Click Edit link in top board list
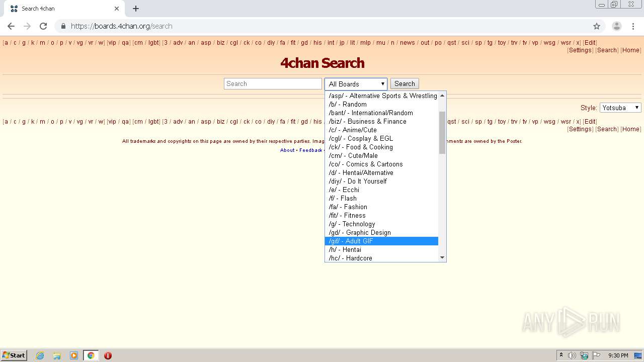 click(590, 43)
